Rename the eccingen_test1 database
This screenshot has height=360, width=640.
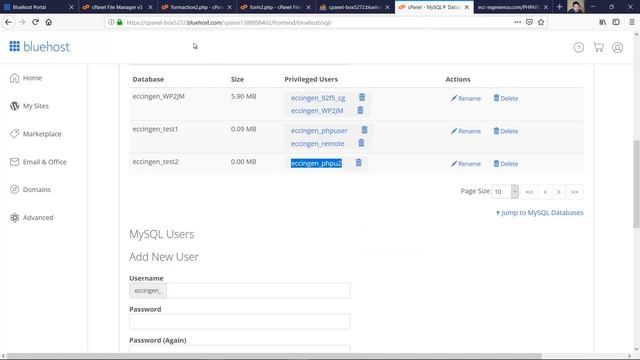tap(466, 131)
